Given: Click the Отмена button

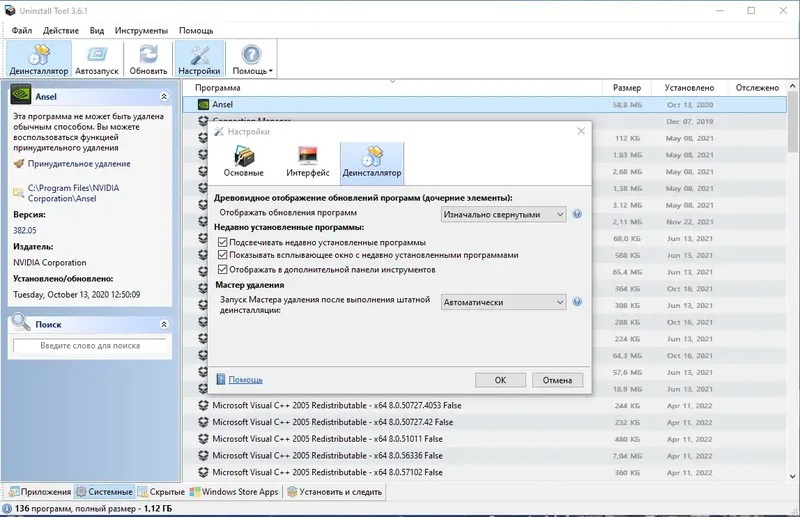Looking at the screenshot, I should tap(557, 380).
